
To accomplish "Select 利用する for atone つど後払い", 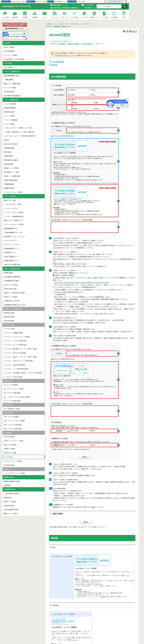I will [69, 95].
